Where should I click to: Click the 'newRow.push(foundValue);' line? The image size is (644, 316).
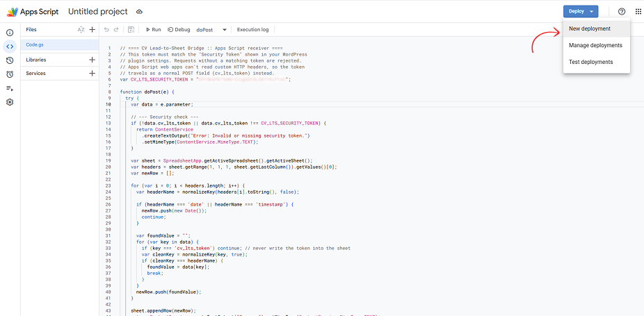169,292
